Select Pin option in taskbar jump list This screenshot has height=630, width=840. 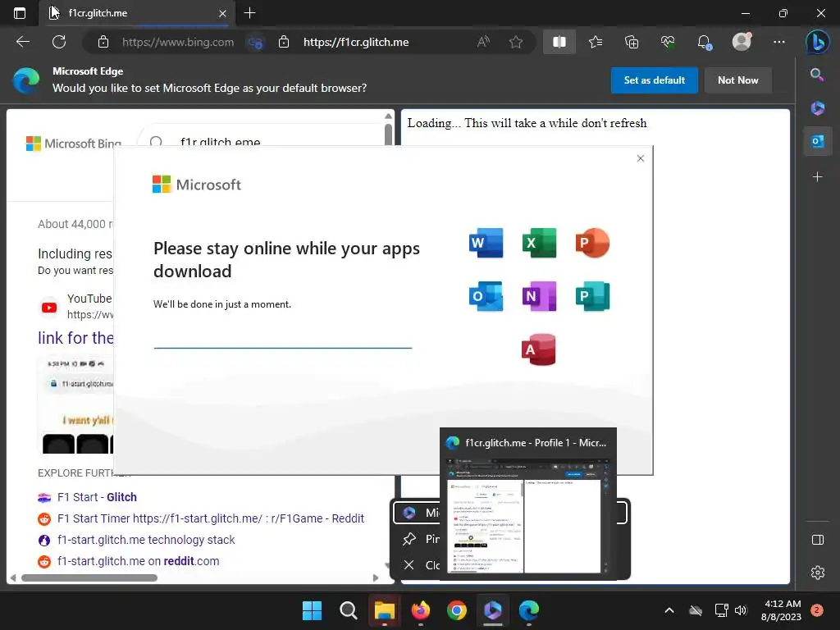pyautogui.click(x=422, y=539)
